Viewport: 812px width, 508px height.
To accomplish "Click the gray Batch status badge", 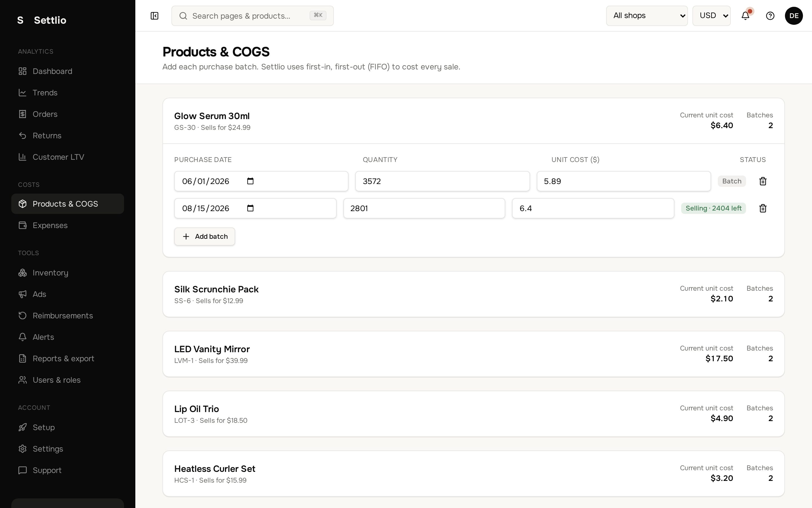I will click(x=731, y=181).
